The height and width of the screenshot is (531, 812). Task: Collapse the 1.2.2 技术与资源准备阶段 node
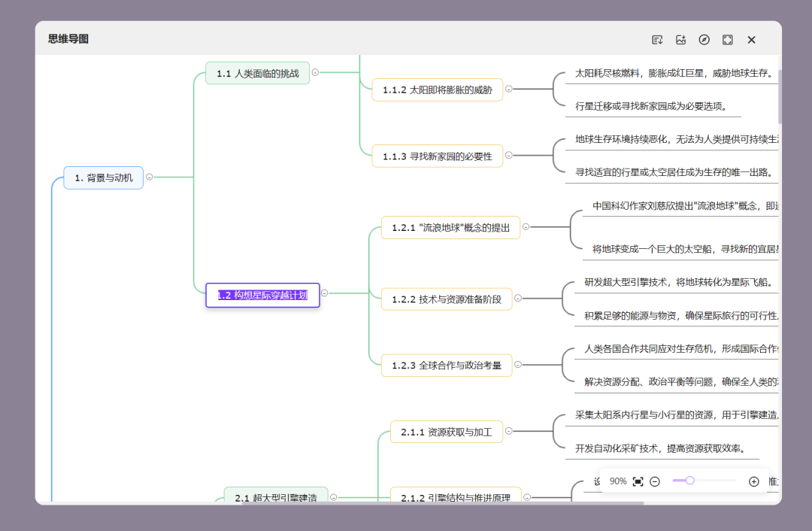518,299
